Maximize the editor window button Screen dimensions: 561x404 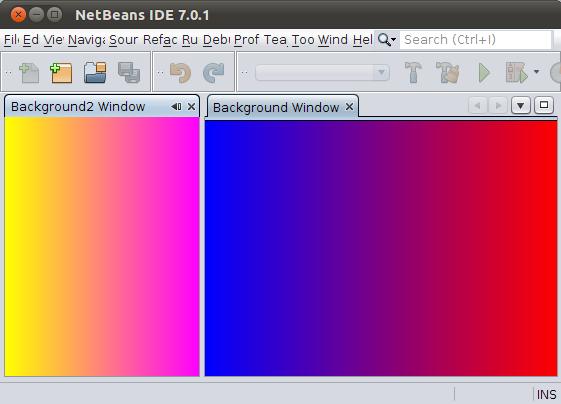(544, 105)
